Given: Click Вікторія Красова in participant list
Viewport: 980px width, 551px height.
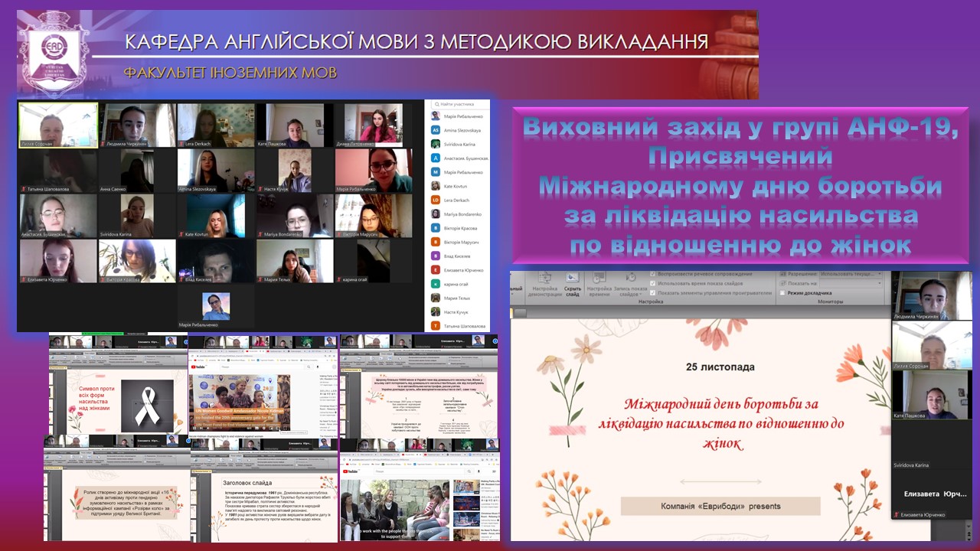Looking at the screenshot, I should pyautogui.click(x=461, y=228).
